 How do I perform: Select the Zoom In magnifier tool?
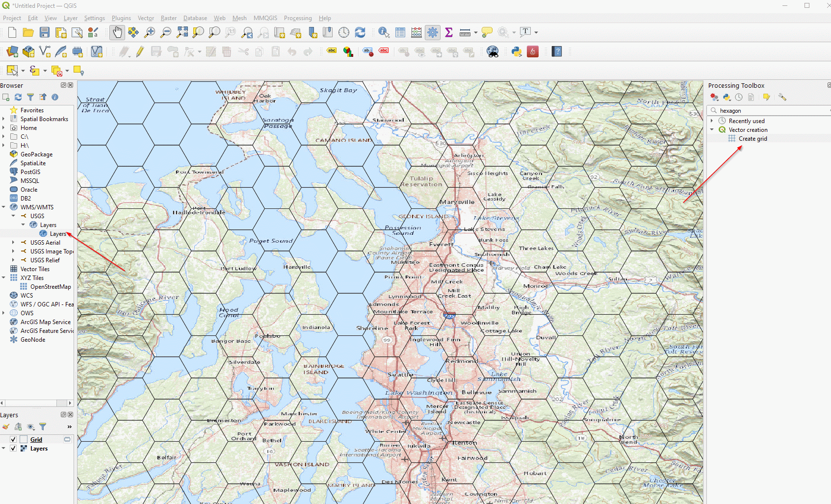pyautogui.click(x=150, y=32)
